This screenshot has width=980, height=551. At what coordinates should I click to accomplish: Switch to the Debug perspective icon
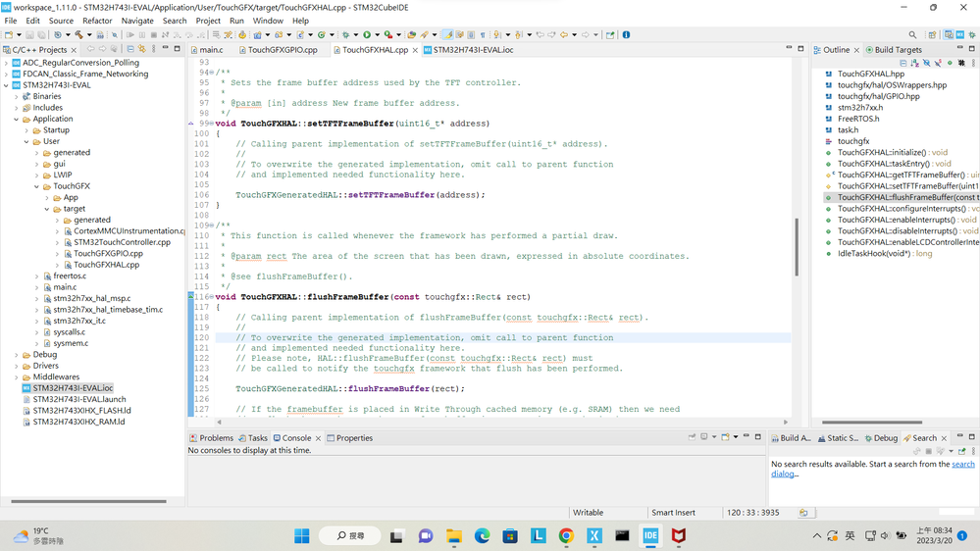tap(972, 35)
